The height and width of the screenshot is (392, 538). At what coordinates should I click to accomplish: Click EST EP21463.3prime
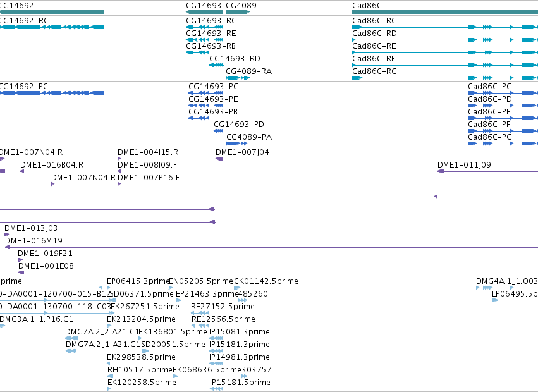[x=178, y=300]
